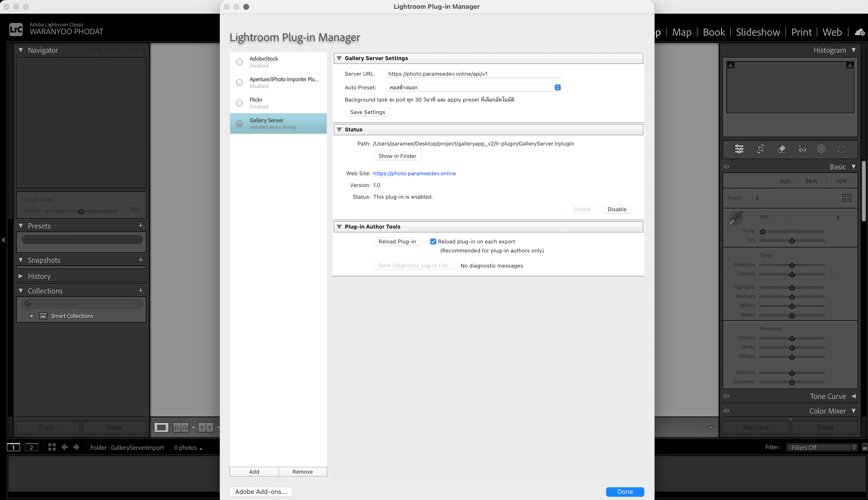
Task: Toggle Reference view RA icon
Action: coord(181,427)
